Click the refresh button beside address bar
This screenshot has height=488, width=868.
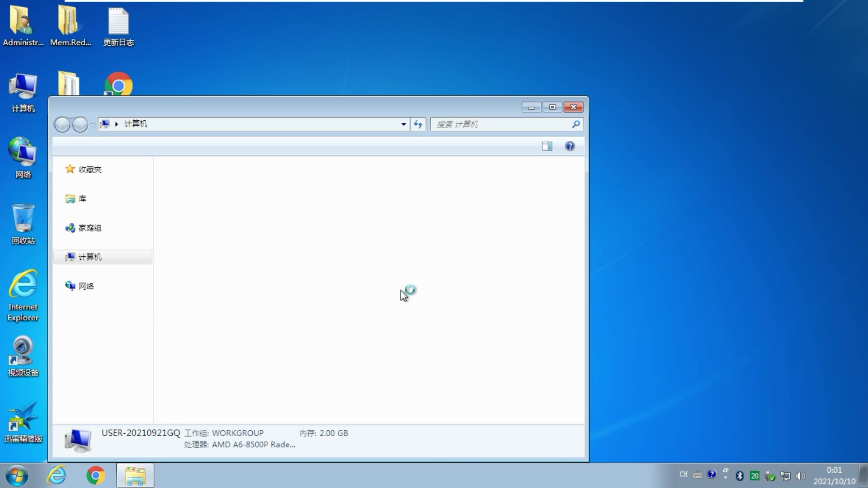pyautogui.click(x=418, y=124)
